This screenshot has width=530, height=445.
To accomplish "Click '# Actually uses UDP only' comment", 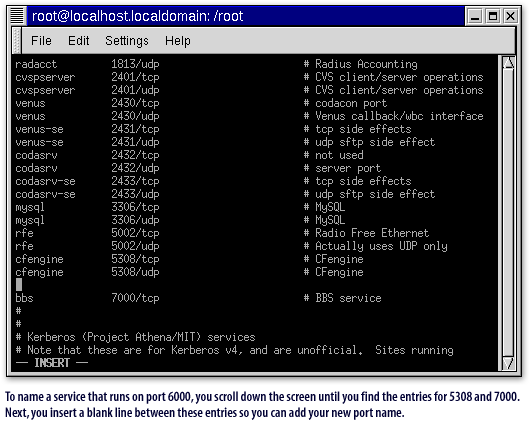I will 375,246.
